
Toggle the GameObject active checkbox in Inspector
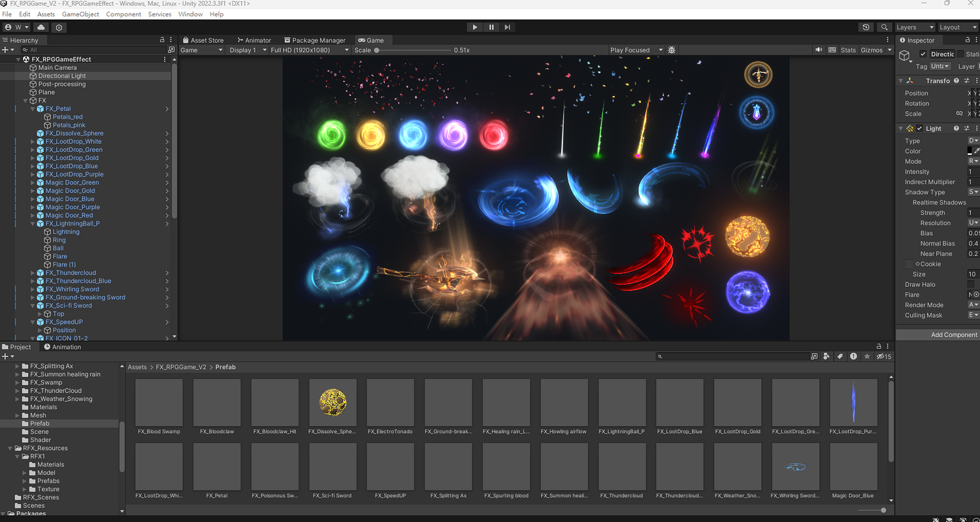[x=923, y=54]
